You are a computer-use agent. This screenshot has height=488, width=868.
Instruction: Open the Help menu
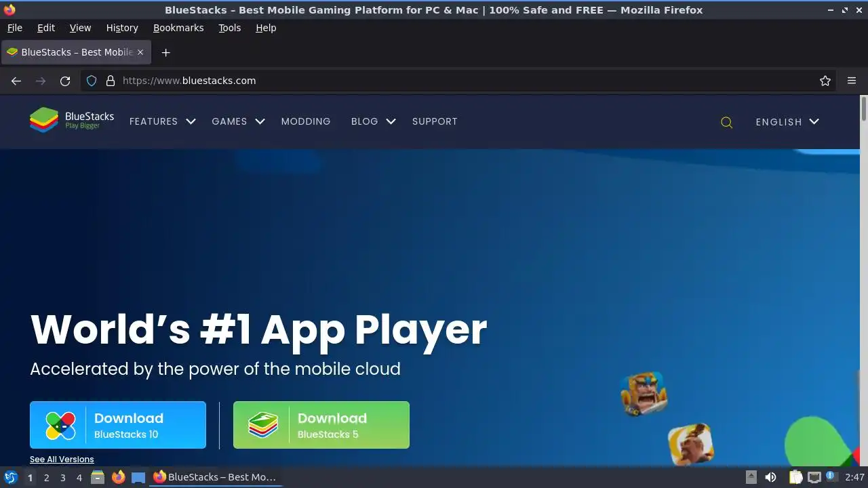pyautogui.click(x=266, y=28)
